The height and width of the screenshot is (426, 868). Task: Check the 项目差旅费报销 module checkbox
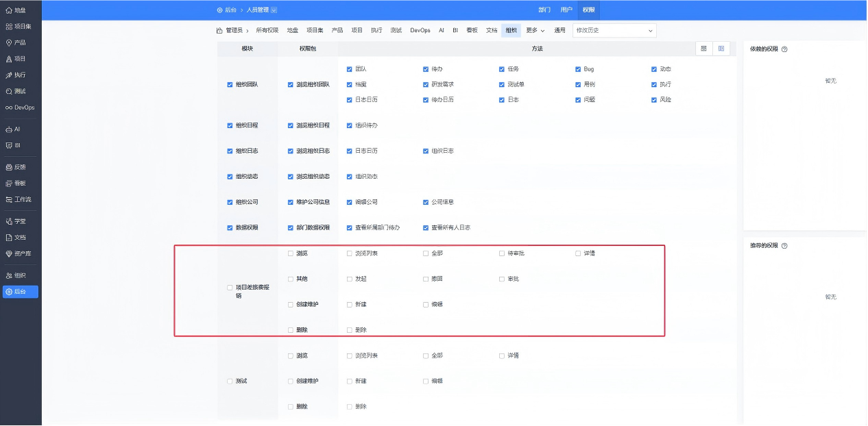click(x=230, y=288)
